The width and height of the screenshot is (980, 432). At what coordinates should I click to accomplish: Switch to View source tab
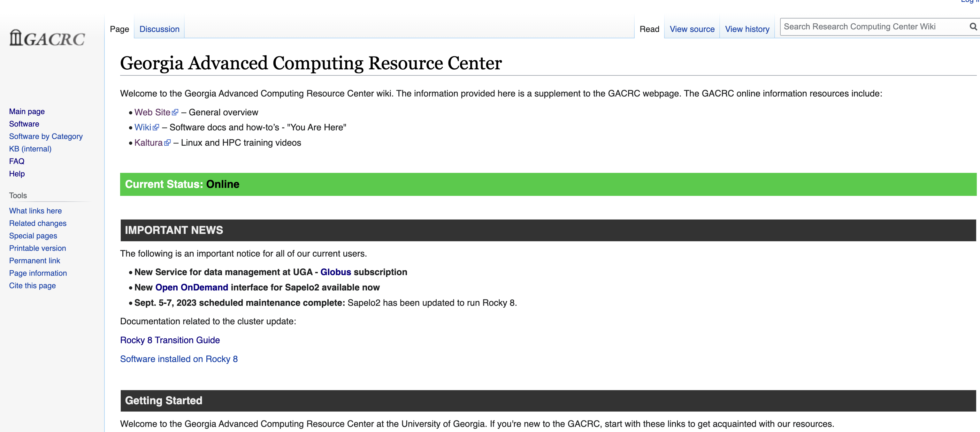coord(692,29)
